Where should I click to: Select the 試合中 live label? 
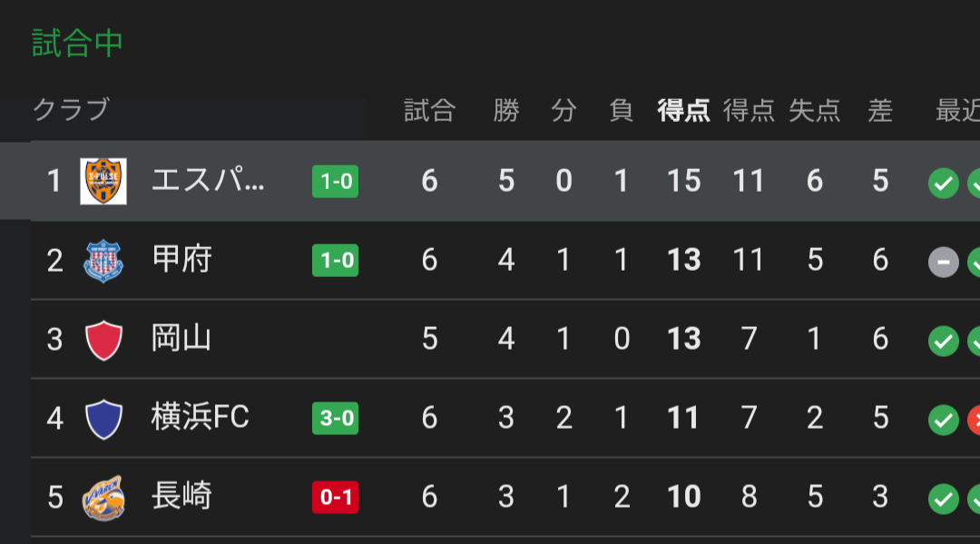[77, 44]
